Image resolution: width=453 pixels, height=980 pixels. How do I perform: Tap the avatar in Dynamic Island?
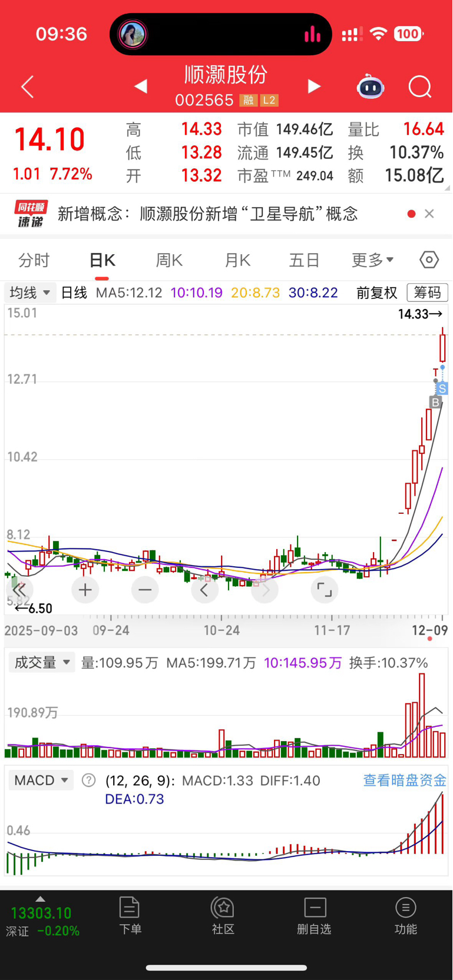(x=133, y=34)
